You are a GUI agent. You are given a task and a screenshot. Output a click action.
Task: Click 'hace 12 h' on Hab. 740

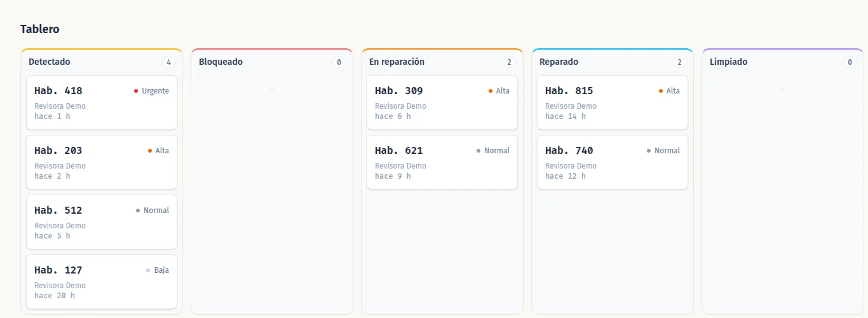pos(566,176)
